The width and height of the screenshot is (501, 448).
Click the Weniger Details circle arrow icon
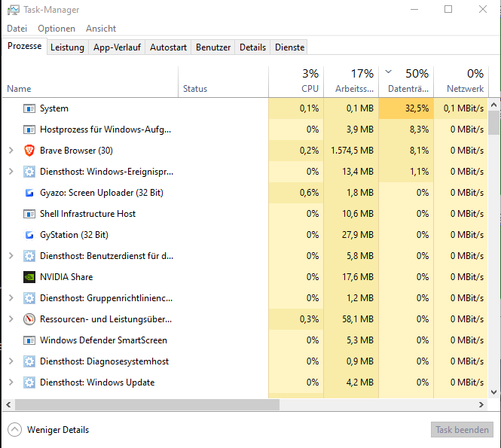(14, 430)
